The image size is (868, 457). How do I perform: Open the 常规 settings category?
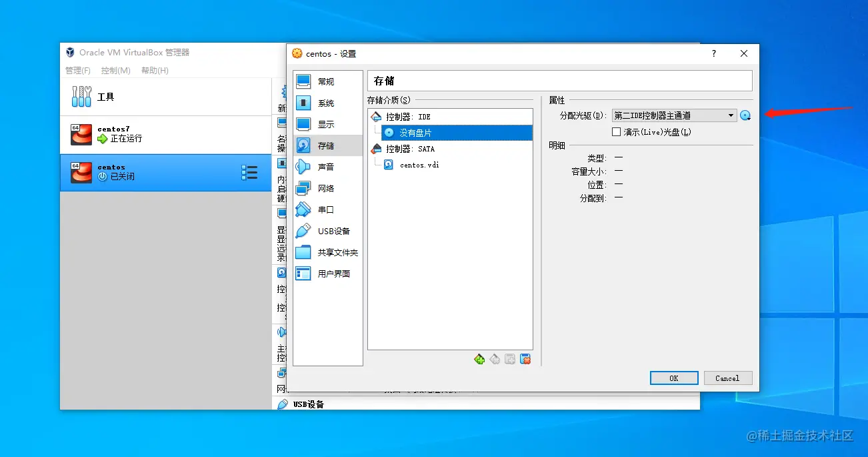point(327,81)
